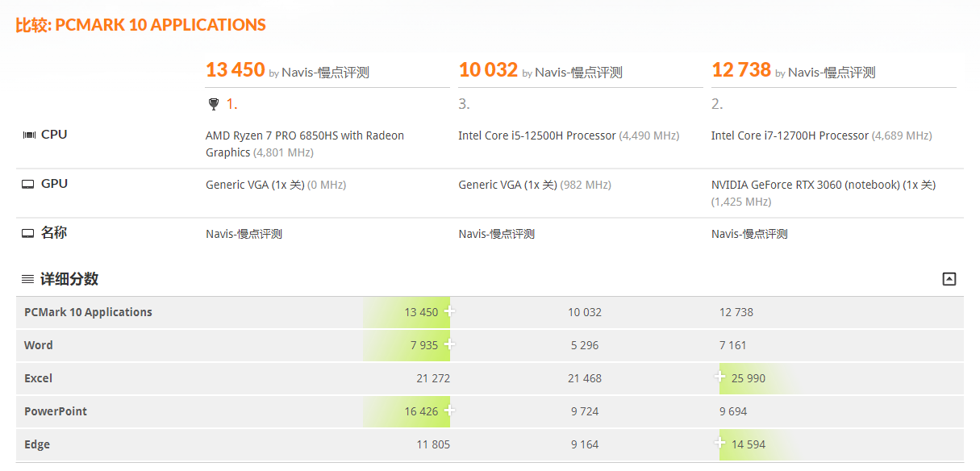Image resolution: width=980 pixels, height=471 pixels.
Task: Open Navis-慢点评测 profile under 13 450 score
Action: tap(325, 73)
